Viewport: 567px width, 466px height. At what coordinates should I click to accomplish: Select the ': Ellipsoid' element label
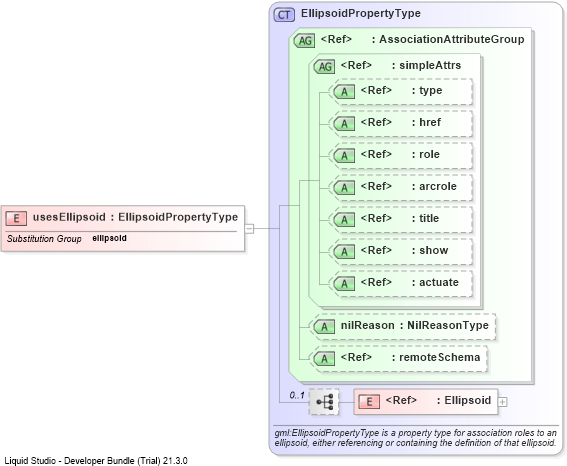tap(464, 400)
